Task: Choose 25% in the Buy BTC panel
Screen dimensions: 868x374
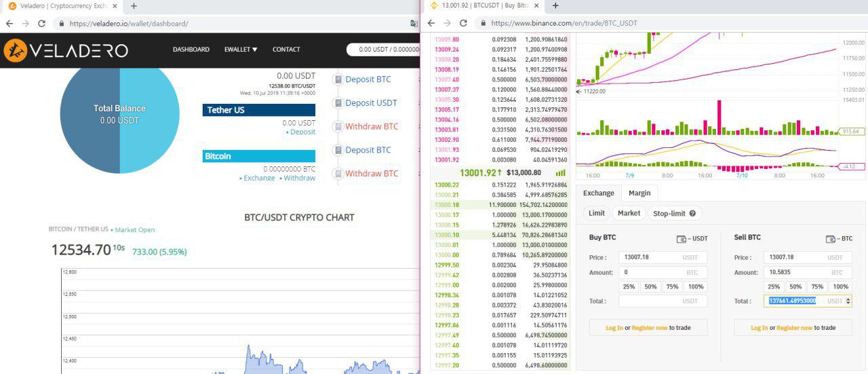Action: 629,286
